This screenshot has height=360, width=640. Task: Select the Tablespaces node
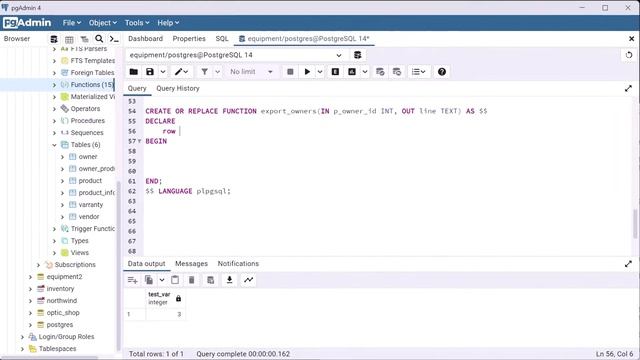(57, 349)
